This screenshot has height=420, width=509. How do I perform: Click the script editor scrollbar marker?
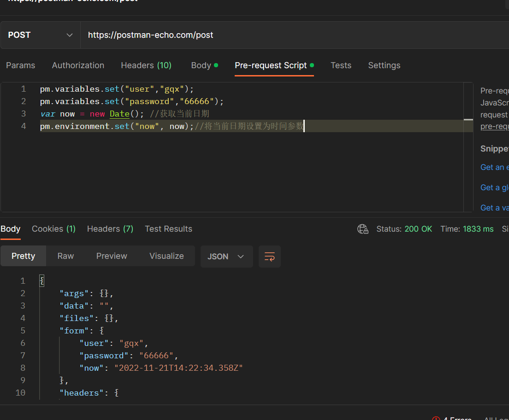(468, 120)
